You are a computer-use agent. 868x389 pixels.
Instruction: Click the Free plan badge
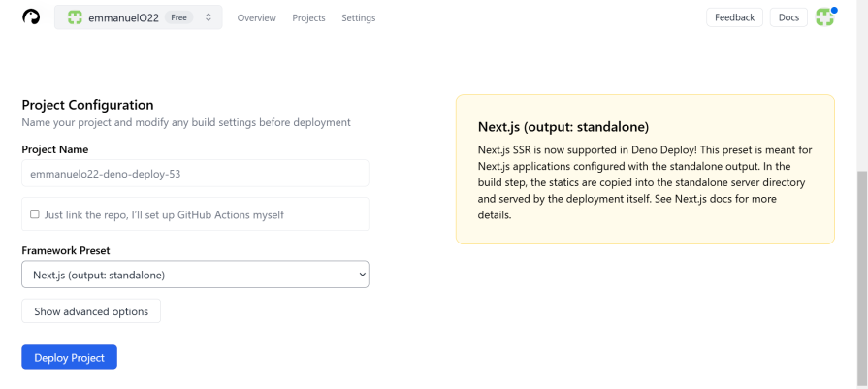click(178, 17)
